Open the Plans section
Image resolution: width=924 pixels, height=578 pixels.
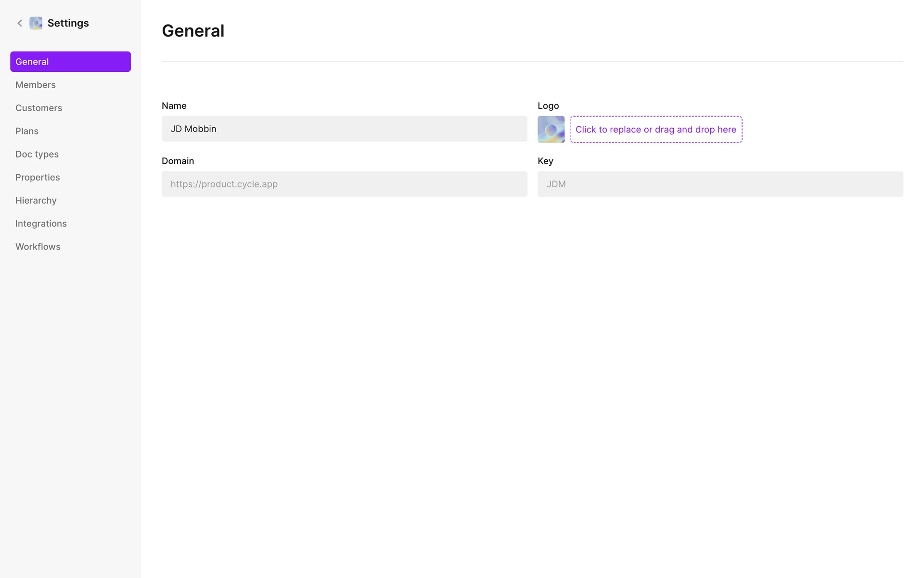pos(27,131)
